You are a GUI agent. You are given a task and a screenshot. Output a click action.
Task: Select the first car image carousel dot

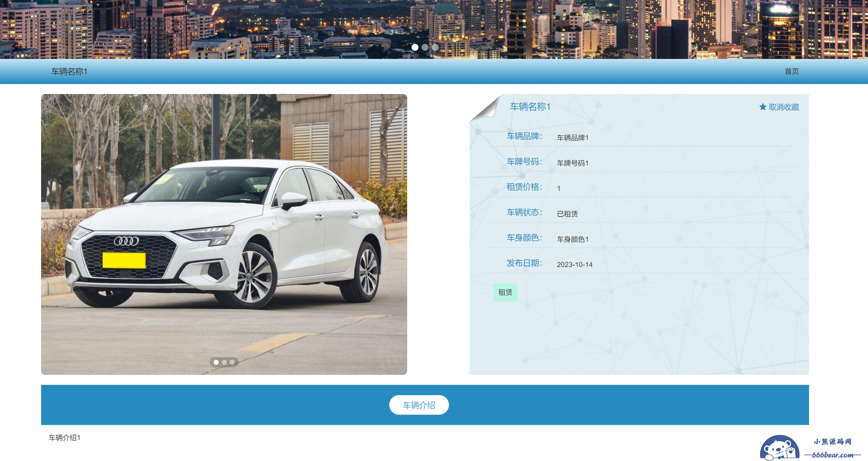click(x=216, y=362)
